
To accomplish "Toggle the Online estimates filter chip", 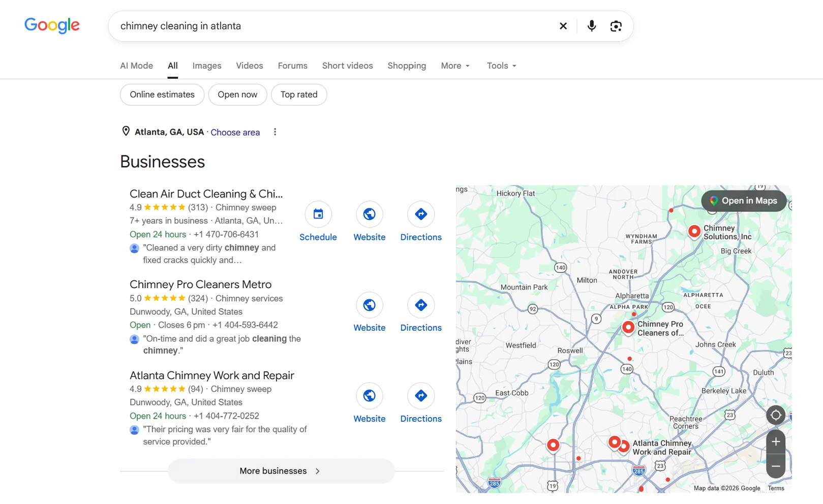I will click(x=162, y=94).
